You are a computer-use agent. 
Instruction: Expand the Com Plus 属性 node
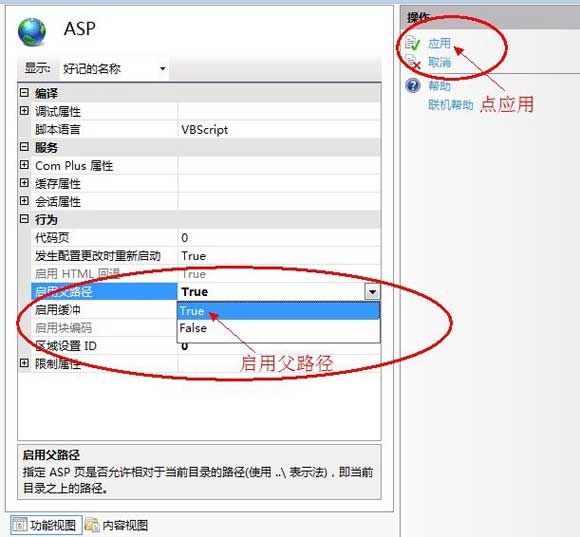[24, 165]
